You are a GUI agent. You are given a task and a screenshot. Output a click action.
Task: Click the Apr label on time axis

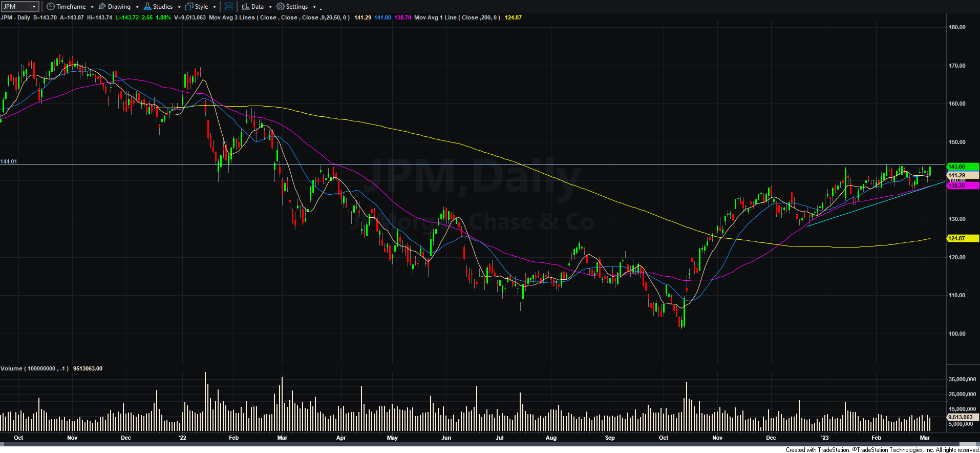[341, 438]
